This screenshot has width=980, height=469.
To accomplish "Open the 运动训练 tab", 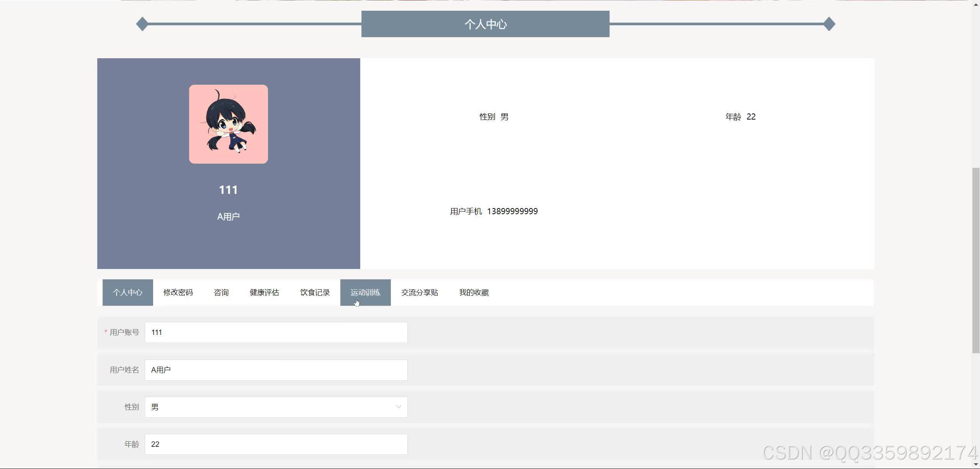I will point(365,292).
